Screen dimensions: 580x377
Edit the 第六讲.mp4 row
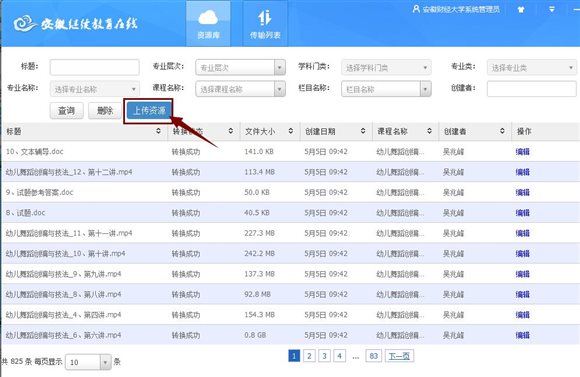tap(523, 335)
